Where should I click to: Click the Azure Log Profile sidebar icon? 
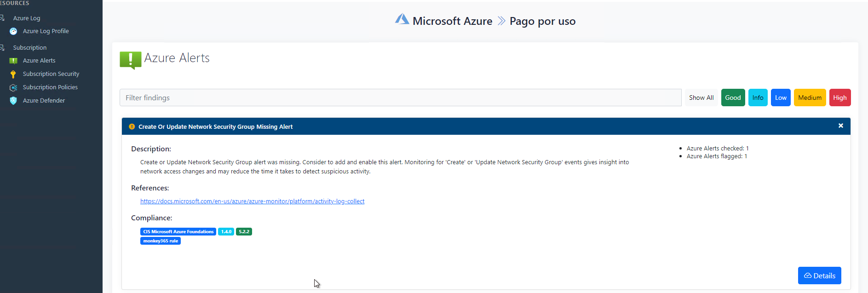tap(13, 31)
